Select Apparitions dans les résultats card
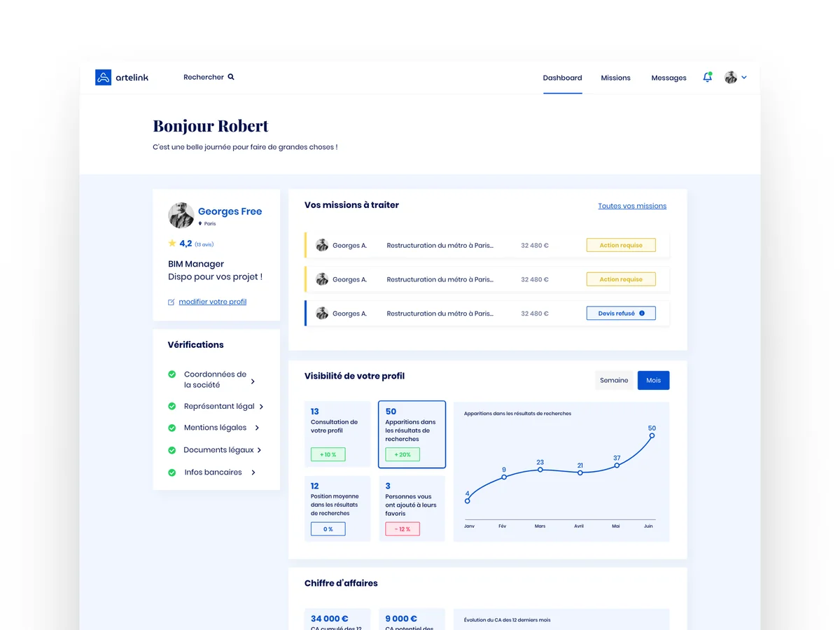 coord(412,434)
